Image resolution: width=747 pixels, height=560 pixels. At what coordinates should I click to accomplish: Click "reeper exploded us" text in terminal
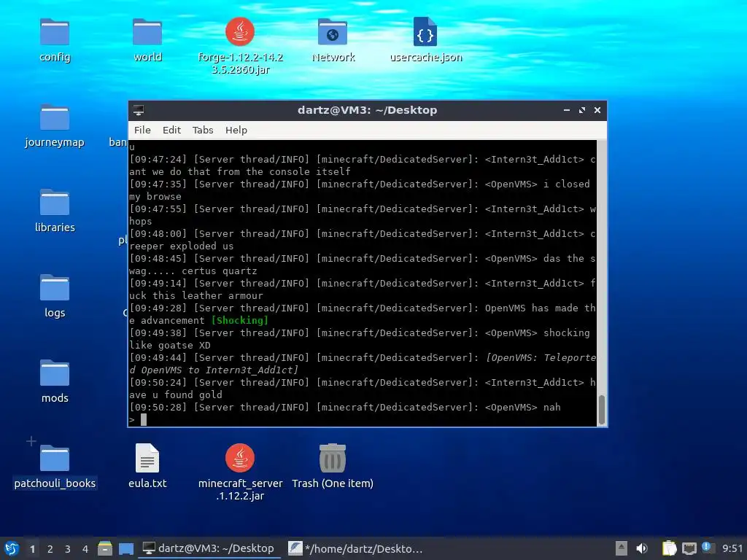[181, 246]
